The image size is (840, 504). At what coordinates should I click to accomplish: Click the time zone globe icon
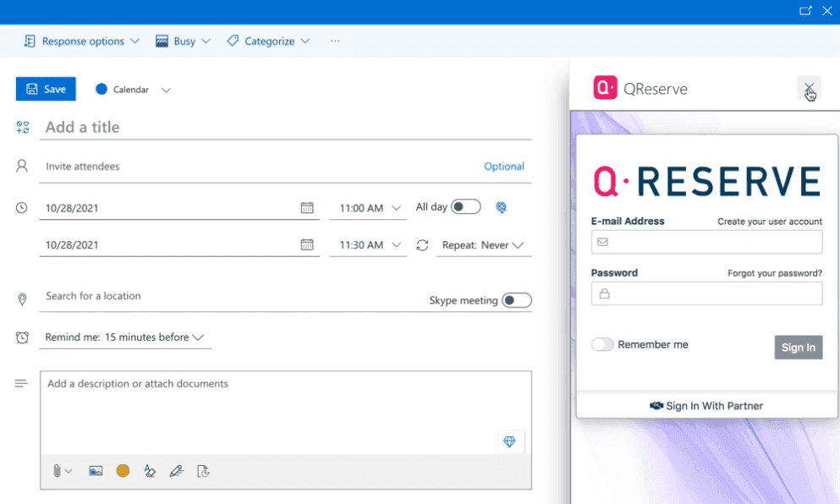click(501, 206)
